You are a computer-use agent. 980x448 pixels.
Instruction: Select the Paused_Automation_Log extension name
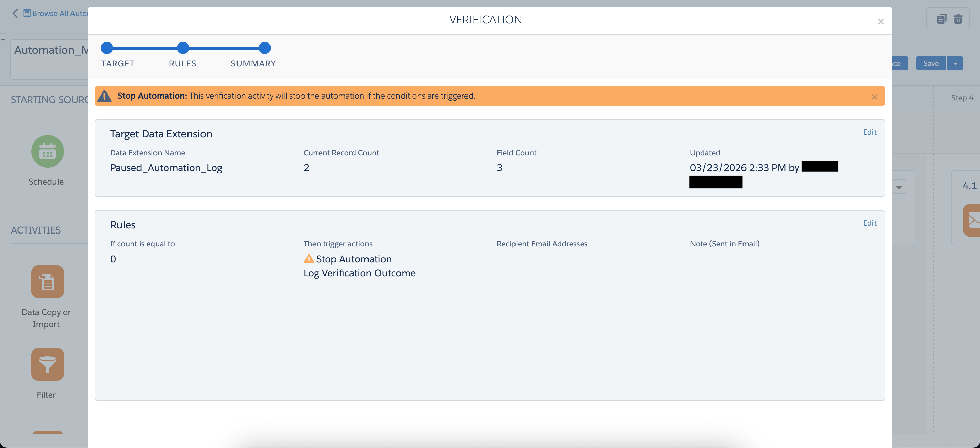pyautogui.click(x=166, y=168)
